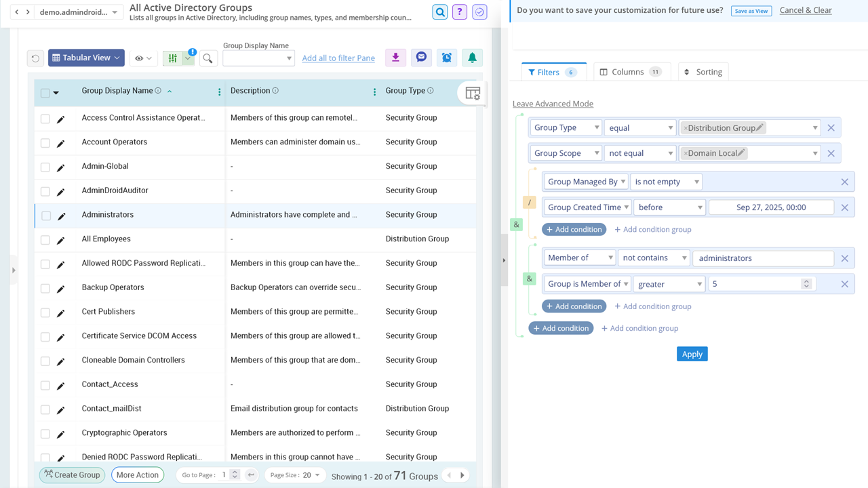
Task: Click the refresh/reset icon above the table
Action: [x=35, y=58]
